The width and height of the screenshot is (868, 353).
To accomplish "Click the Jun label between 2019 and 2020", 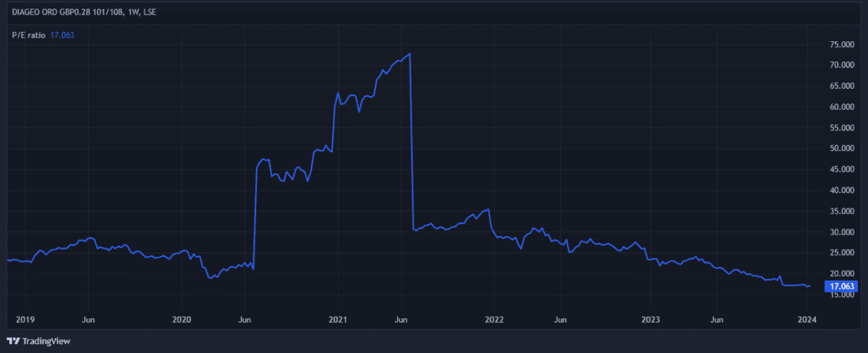I will click(x=89, y=319).
